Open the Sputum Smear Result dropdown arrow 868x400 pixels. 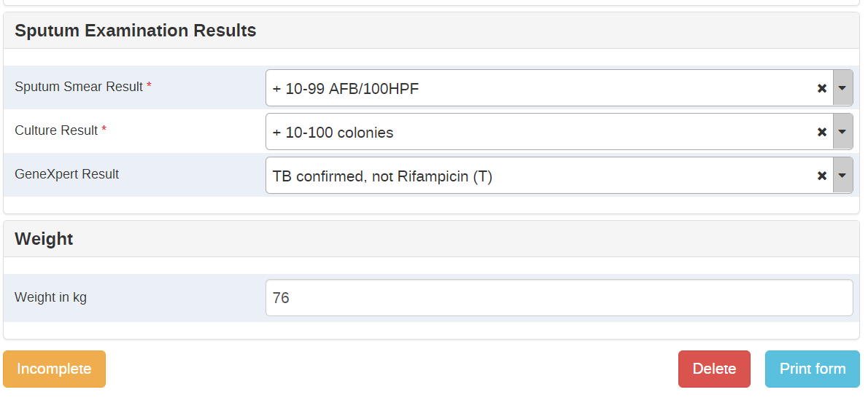coord(842,88)
